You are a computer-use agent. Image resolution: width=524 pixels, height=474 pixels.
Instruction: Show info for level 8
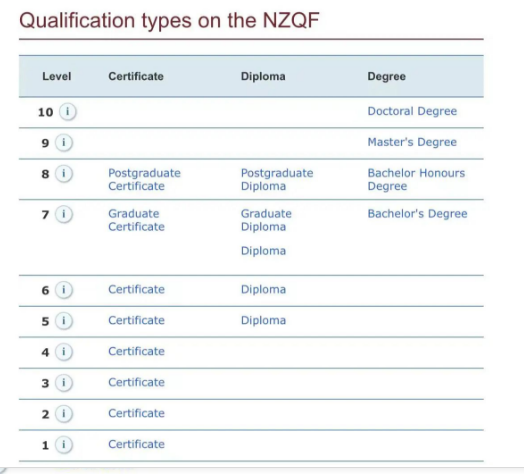(x=64, y=173)
